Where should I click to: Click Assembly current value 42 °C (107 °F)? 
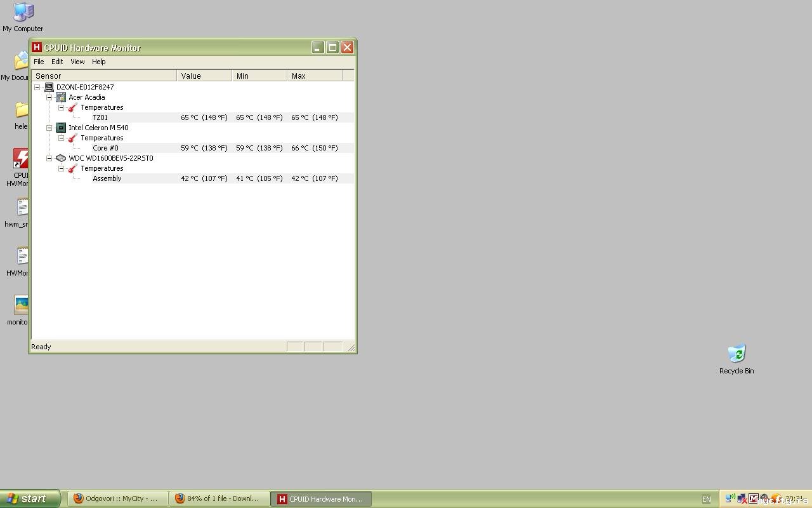point(204,178)
